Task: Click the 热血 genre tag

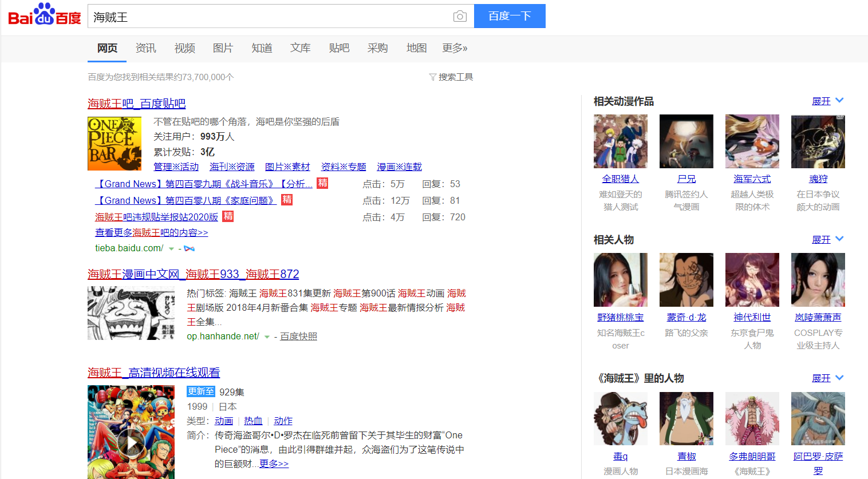Action: (253, 420)
